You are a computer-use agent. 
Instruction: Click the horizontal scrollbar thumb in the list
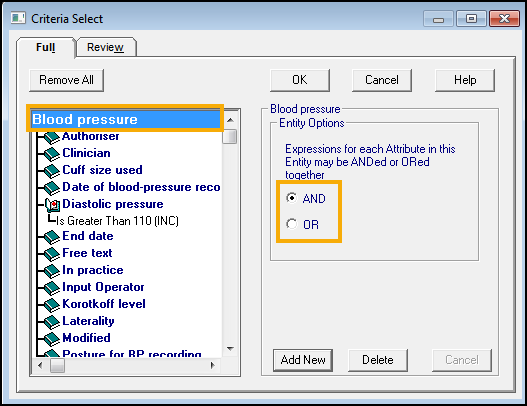point(57,365)
